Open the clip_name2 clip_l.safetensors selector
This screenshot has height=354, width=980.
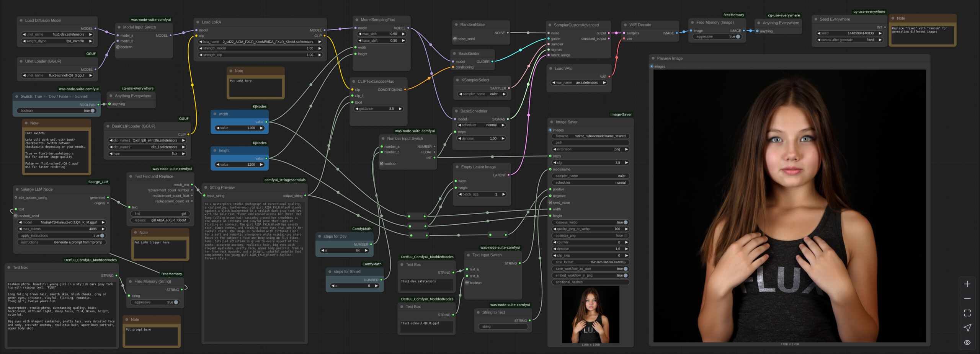(x=147, y=147)
